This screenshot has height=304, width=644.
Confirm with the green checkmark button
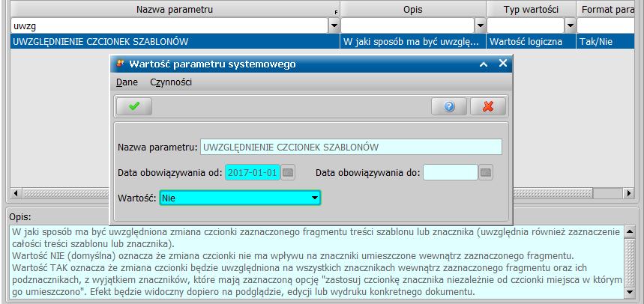click(x=134, y=106)
